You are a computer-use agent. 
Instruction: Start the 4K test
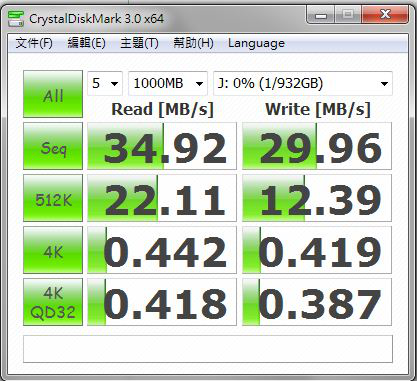click(53, 250)
